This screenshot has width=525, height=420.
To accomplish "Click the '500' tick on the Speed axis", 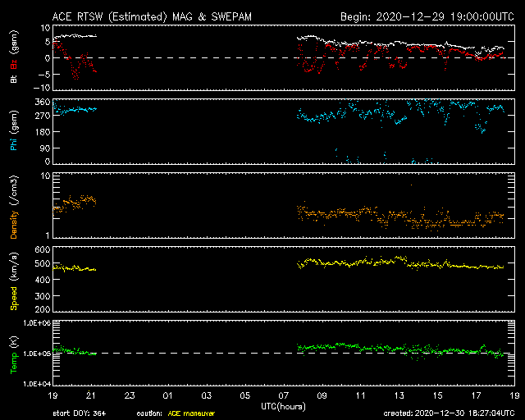I will (43, 264).
